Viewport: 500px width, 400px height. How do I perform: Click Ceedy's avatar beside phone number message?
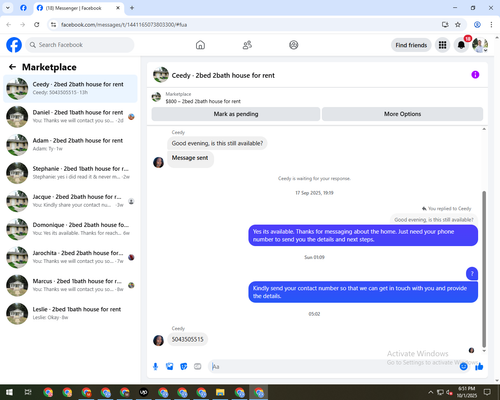click(158, 340)
